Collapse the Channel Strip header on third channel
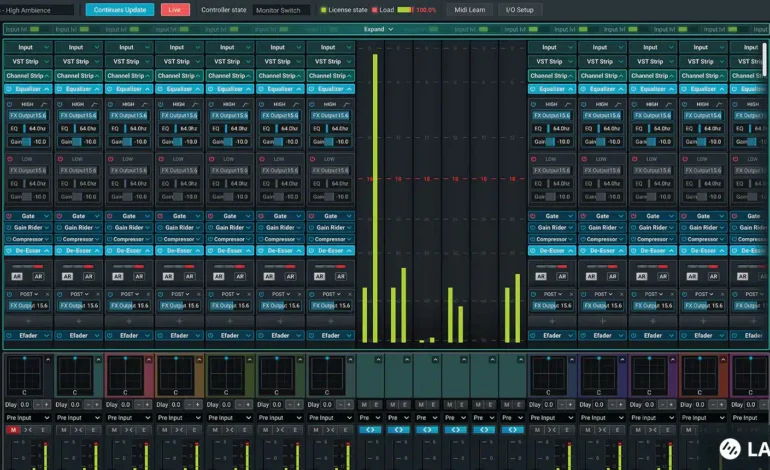The width and height of the screenshot is (770, 470). 129,76
